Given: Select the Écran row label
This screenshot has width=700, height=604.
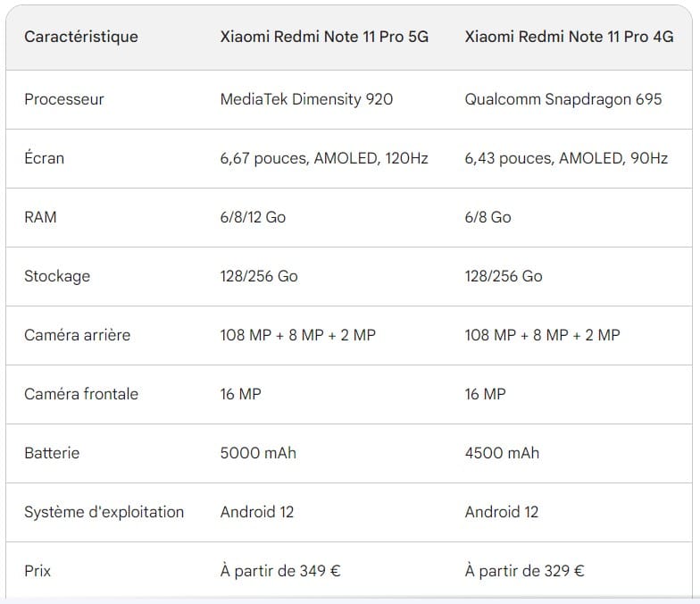Looking at the screenshot, I should [45, 158].
